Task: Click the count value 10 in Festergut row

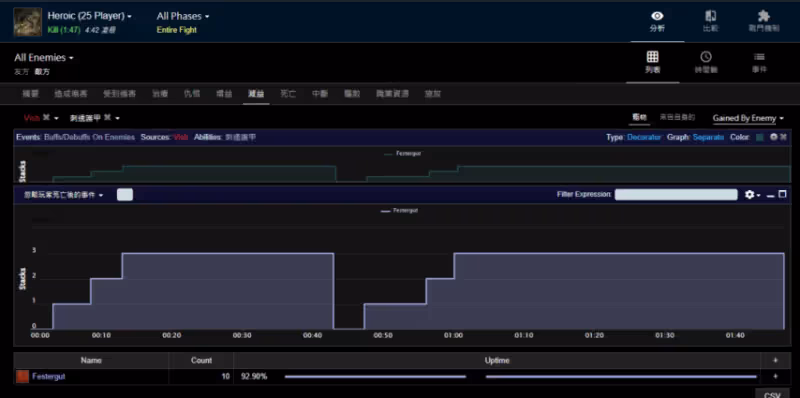Action: 226,377
